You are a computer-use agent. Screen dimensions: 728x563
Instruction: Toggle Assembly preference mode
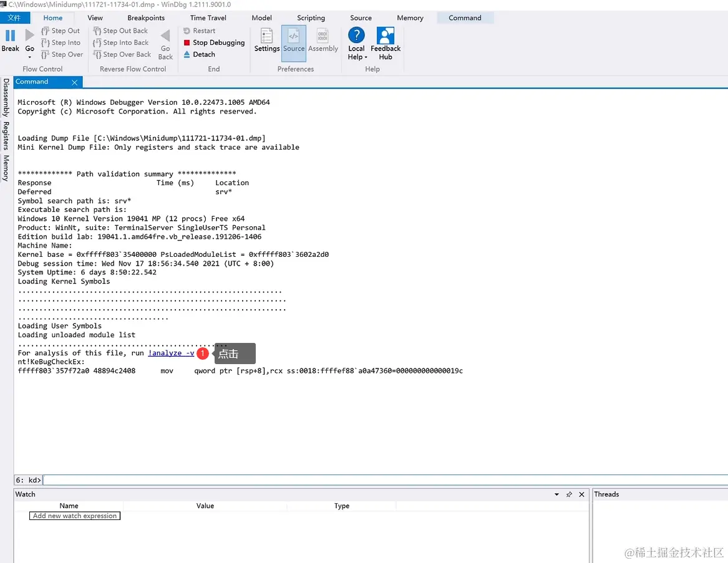click(323, 41)
